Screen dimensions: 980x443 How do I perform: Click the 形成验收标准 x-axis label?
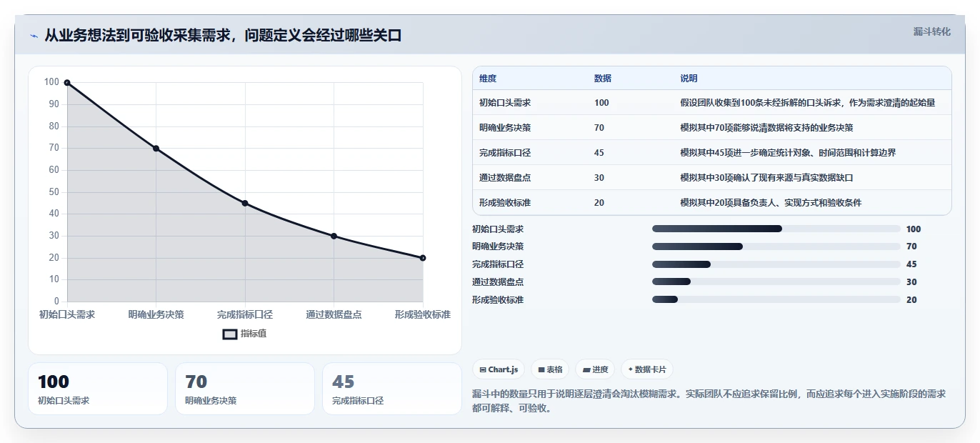pyautogui.click(x=423, y=314)
